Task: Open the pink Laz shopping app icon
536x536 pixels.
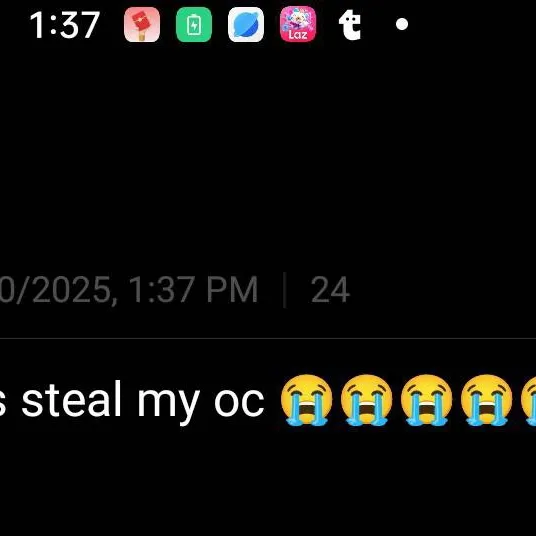Action: tap(298, 24)
